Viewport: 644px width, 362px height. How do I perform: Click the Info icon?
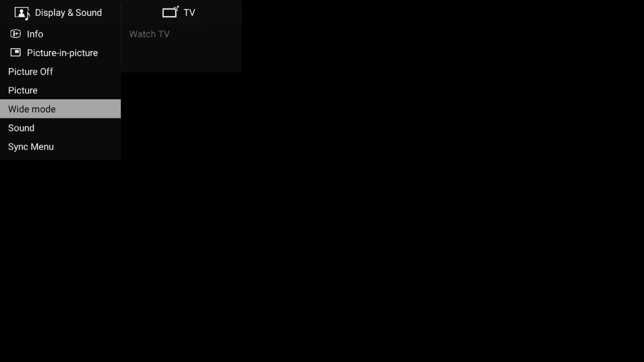click(15, 34)
